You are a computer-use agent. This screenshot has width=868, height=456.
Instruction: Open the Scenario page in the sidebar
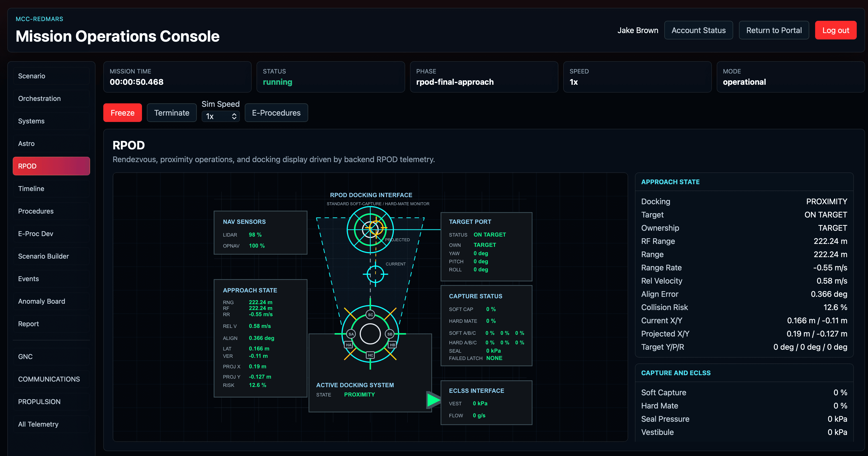(x=51, y=76)
